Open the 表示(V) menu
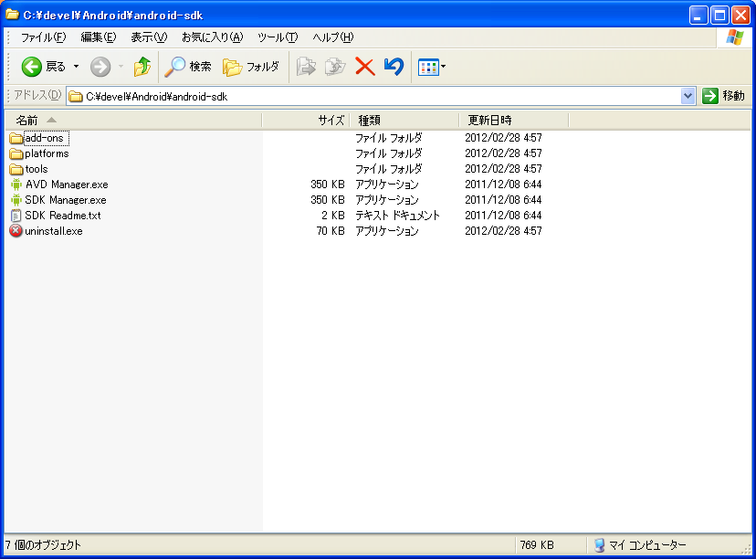The height and width of the screenshot is (559, 756). coord(149,37)
